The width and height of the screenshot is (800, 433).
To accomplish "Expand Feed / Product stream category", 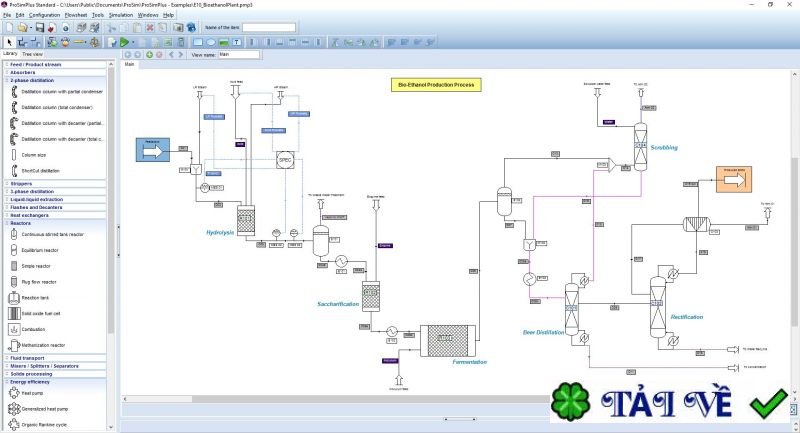I will [x=36, y=65].
